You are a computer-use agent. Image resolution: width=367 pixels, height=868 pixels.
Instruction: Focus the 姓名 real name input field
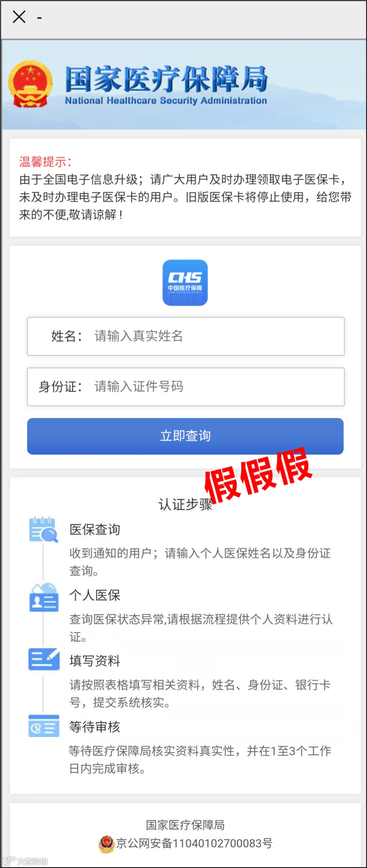point(186,336)
